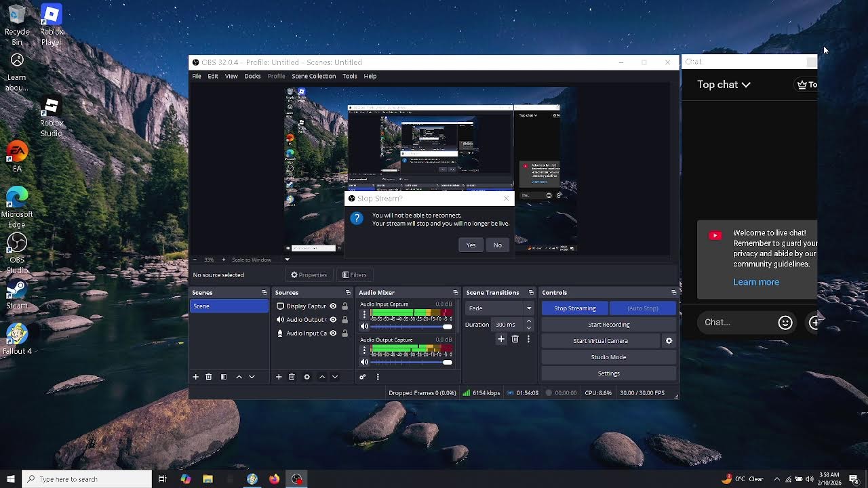Undock the Scenes panel

[264, 293]
